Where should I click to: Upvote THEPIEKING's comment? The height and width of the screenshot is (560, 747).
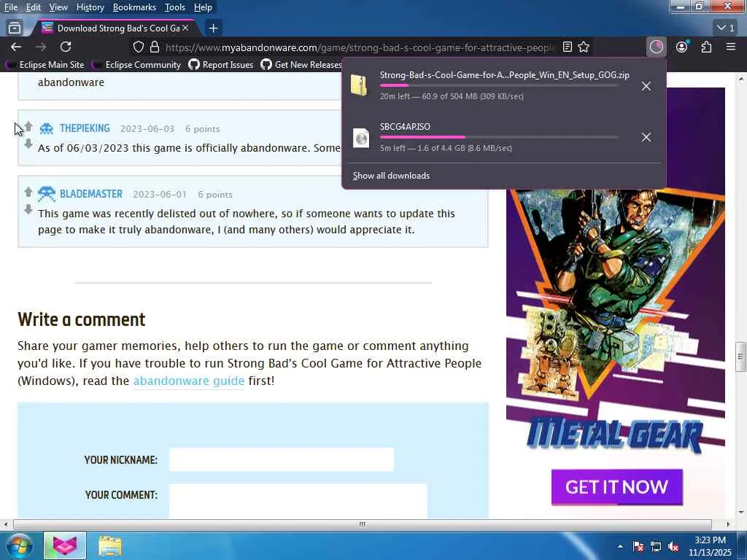point(28,126)
